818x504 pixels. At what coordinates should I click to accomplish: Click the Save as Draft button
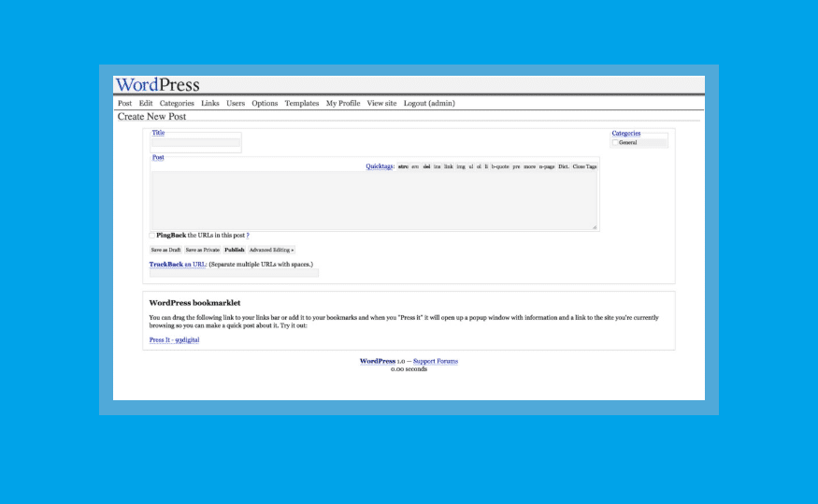[165, 250]
